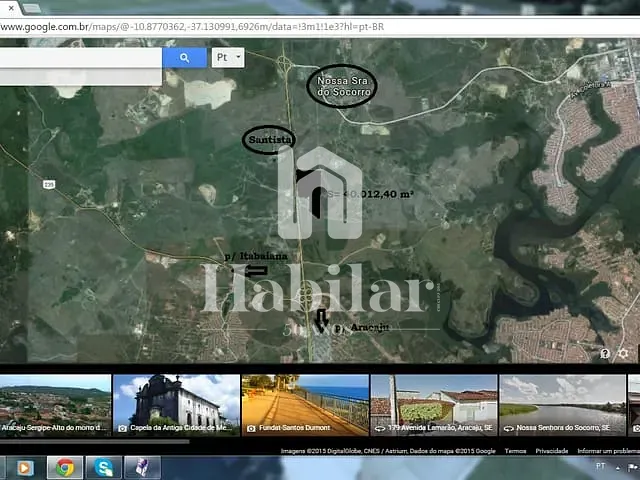The width and height of the screenshot is (640, 480).
Task: Click the 235 highway marker on map
Action: tap(49, 184)
